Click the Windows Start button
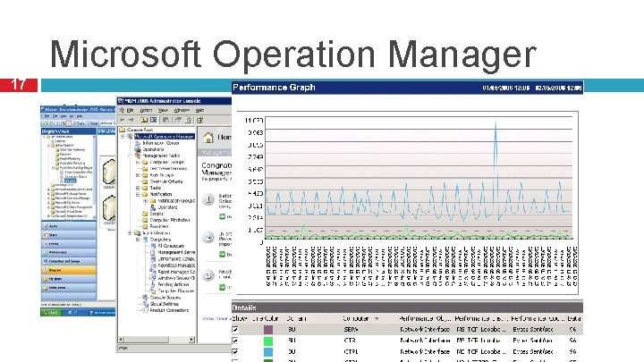644x362 pixels. coord(51,313)
